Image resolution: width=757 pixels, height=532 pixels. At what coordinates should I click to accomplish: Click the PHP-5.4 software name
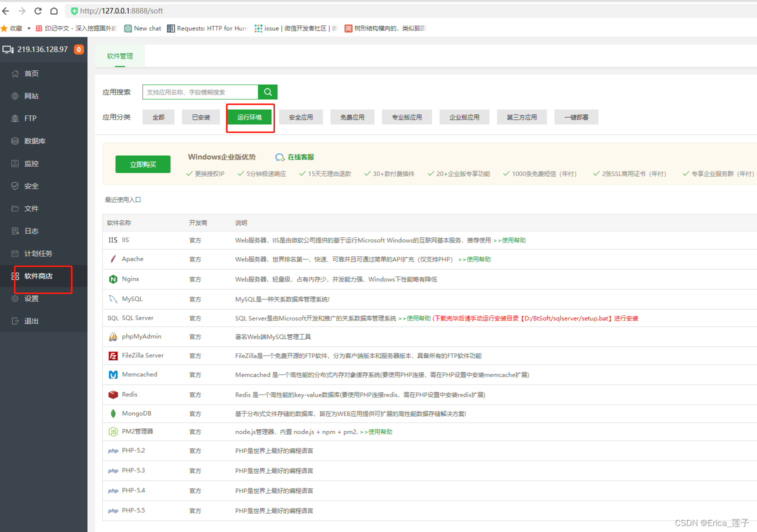coord(133,490)
